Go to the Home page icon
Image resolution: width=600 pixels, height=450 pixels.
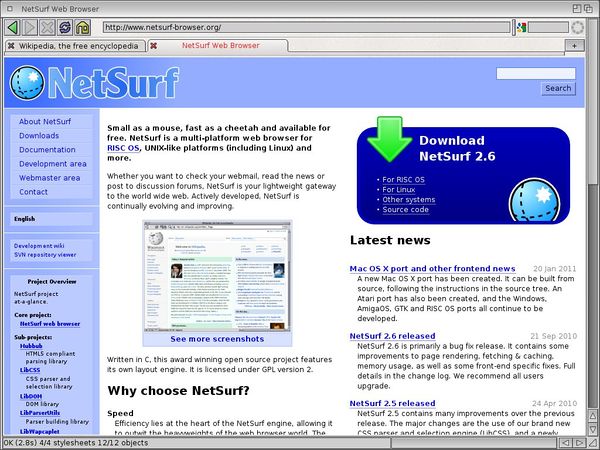click(83, 27)
